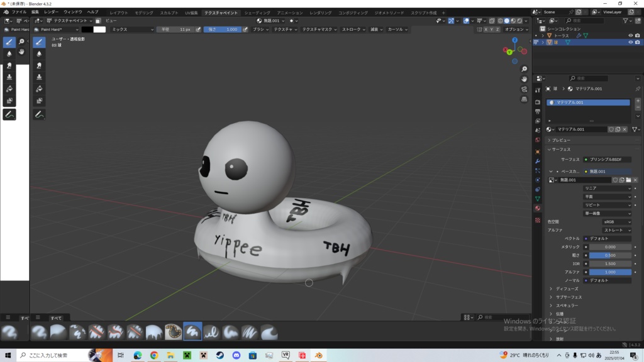644x362 pixels.
Task: Open image file with folder icon for 無題.001
Action: 628,180
